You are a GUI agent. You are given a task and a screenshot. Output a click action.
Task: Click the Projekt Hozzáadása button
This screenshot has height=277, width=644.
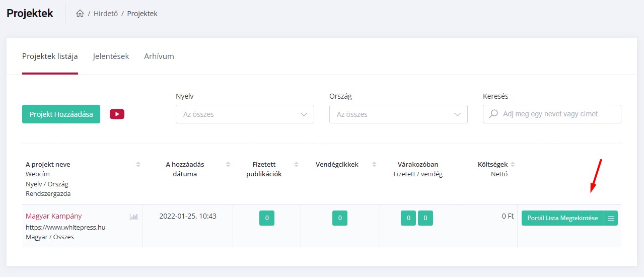61,114
